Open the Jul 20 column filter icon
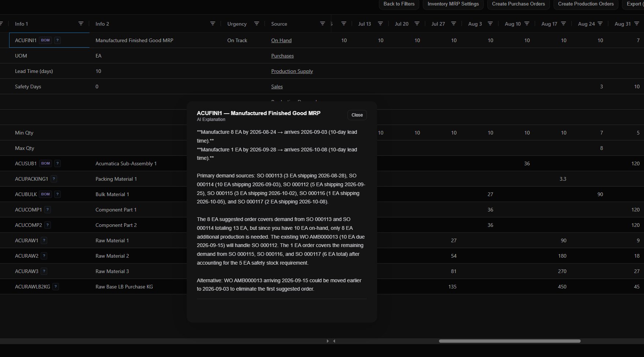This screenshot has width=644, height=357. (417, 23)
